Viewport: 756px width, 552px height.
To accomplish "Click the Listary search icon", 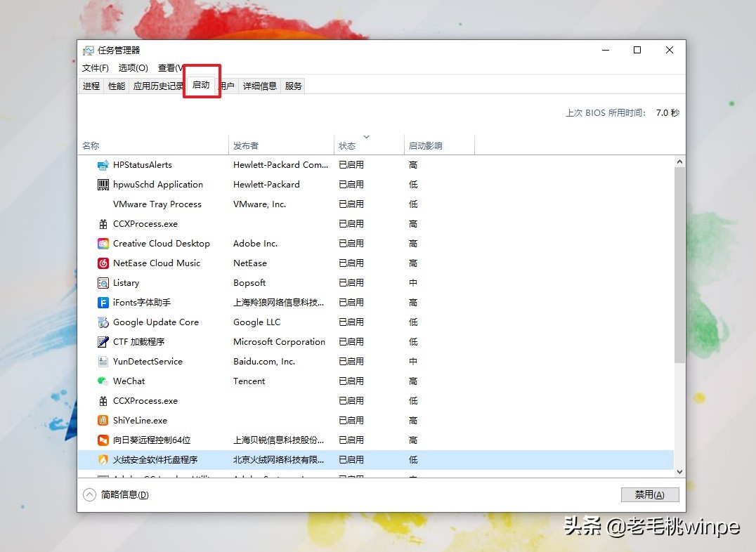I will [x=103, y=283].
